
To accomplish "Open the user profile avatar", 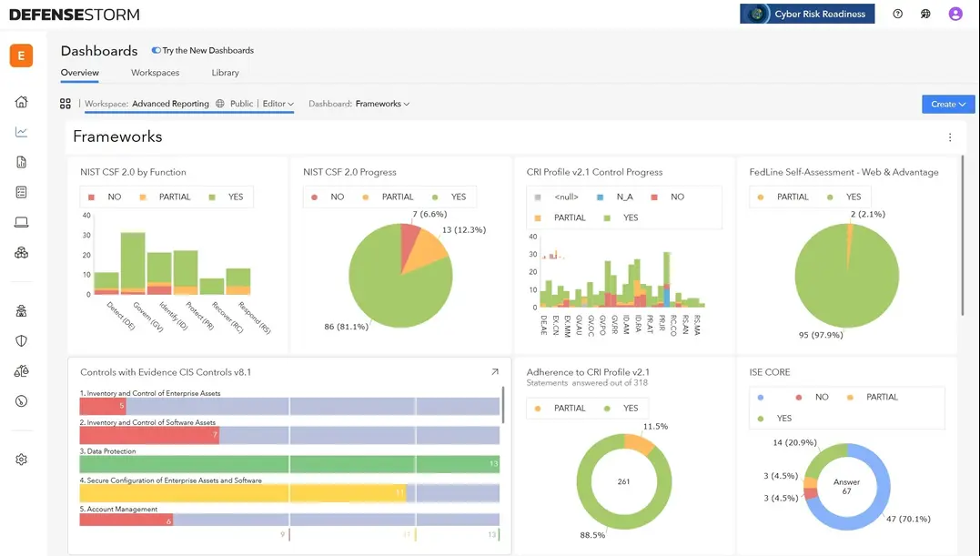I will [x=955, y=14].
